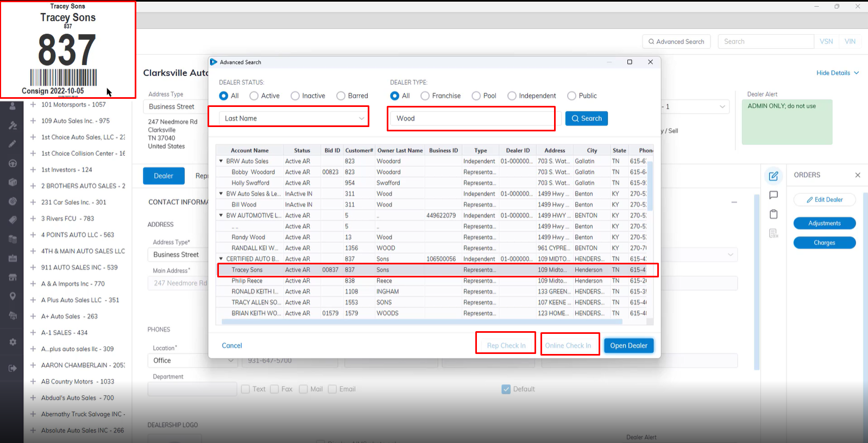Click the blue Search button
The image size is (868, 443).
click(x=586, y=118)
